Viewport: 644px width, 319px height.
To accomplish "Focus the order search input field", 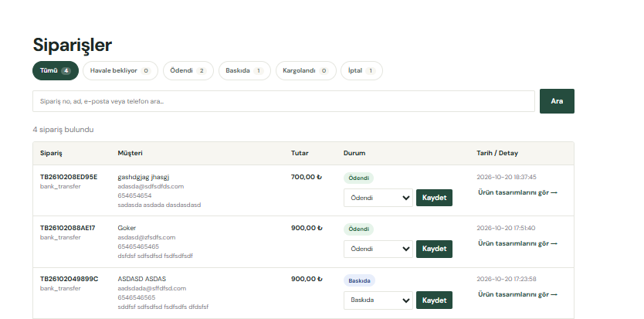I will pyautogui.click(x=283, y=101).
